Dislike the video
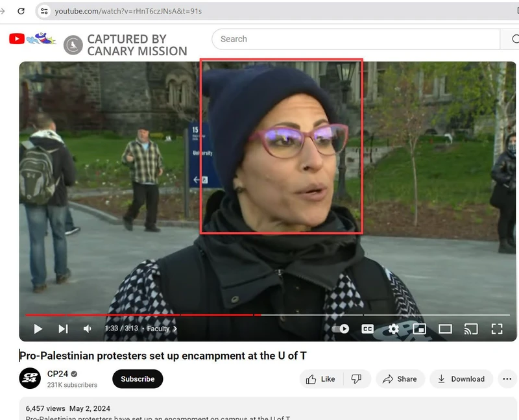 [357, 378]
